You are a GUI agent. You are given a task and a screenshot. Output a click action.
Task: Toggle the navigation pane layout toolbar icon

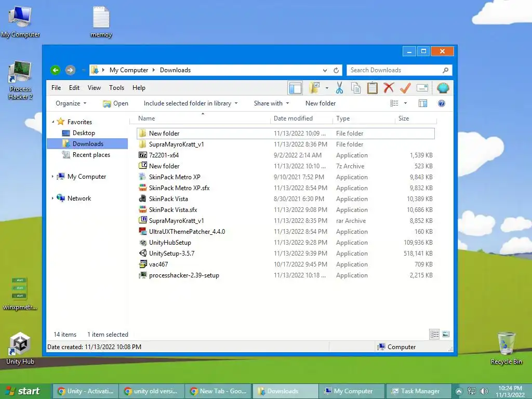point(295,88)
